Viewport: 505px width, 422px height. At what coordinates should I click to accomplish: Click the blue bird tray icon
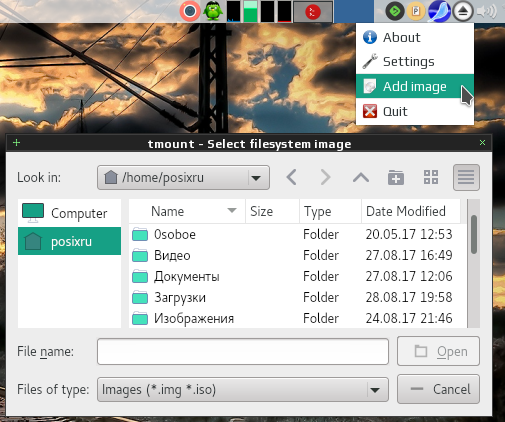point(439,11)
